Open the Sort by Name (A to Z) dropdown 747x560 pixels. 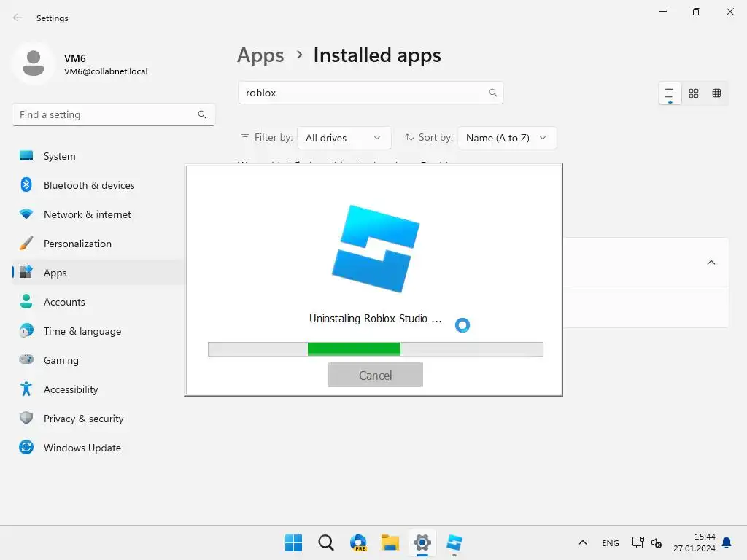[x=507, y=138]
